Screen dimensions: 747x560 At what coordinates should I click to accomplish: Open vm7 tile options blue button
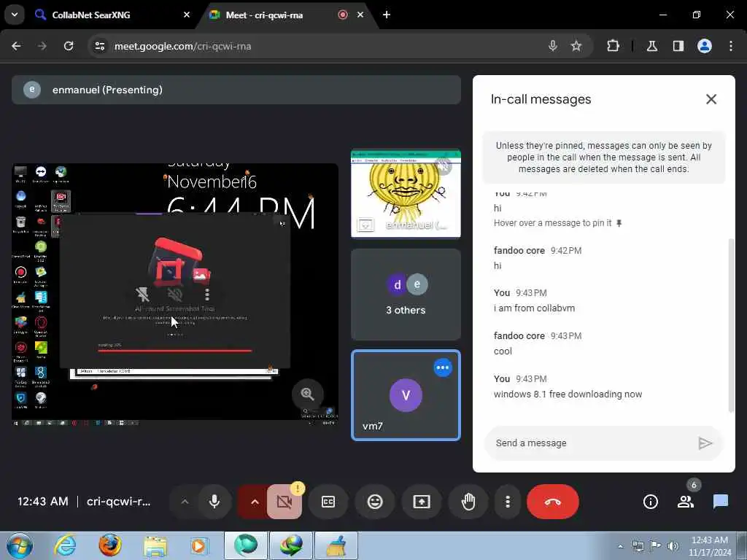[443, 367]
